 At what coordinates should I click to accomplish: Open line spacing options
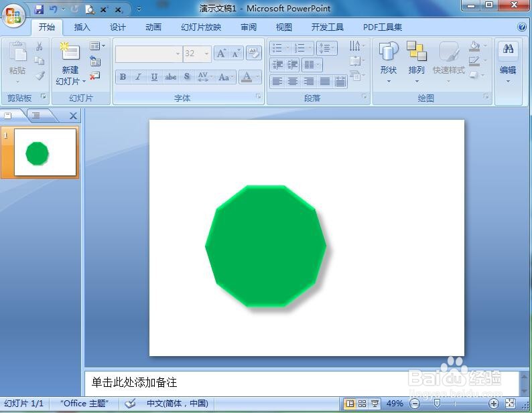click(326, 48)
